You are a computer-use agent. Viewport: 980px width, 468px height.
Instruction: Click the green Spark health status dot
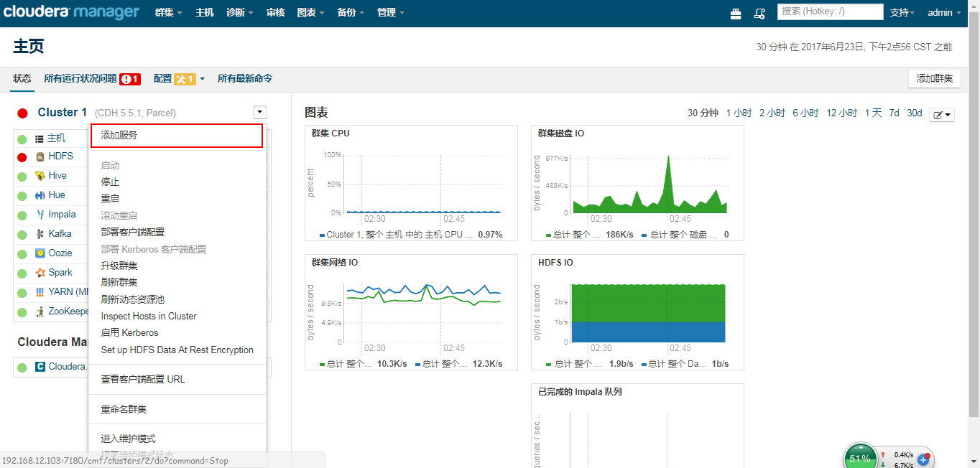tap(22, 273)
